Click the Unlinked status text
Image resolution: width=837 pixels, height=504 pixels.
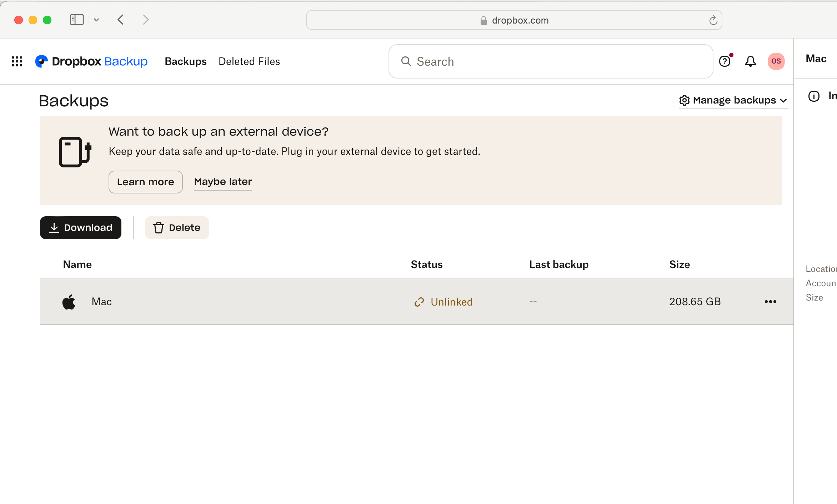coord(452,302)
